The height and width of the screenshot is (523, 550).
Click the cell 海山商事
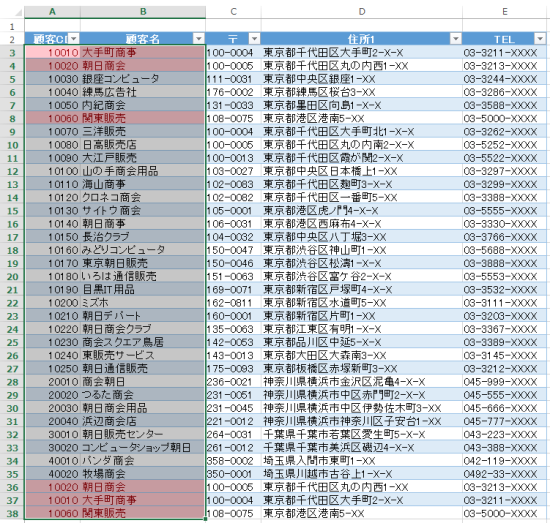[143, 184]
